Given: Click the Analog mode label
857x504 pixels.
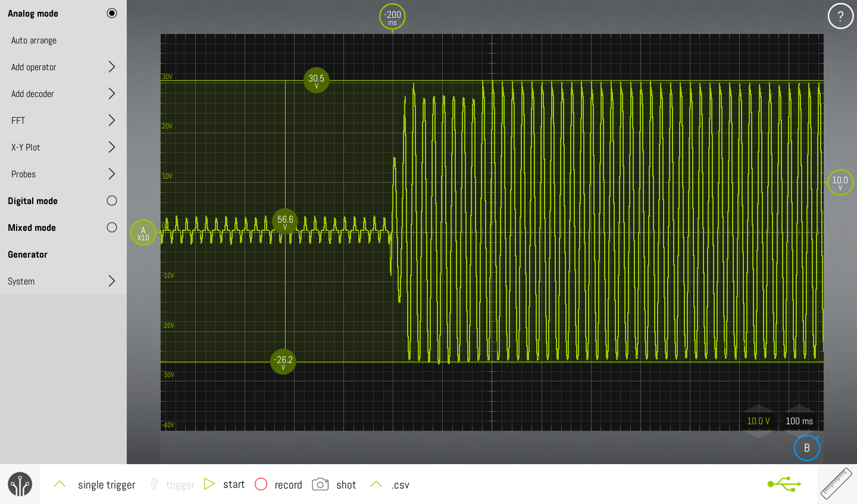Looking at the screenshot, I should pos(33,14).
